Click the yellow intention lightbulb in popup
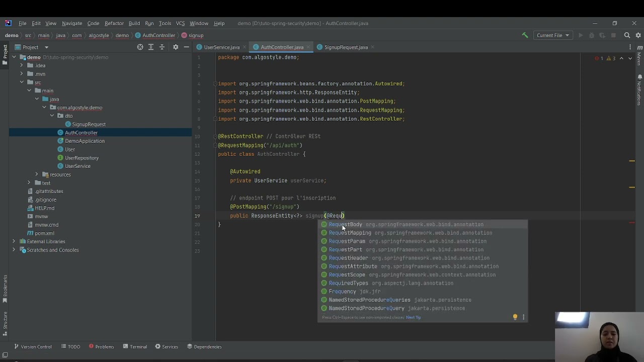The width and height of the screenshot is (644, 362). [515, 317]
